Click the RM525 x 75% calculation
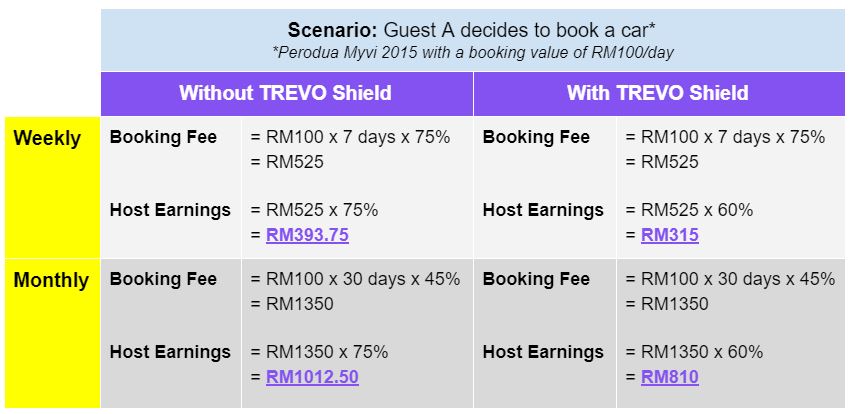The height and width of the screenshot is (414, 849). point(314,210)
